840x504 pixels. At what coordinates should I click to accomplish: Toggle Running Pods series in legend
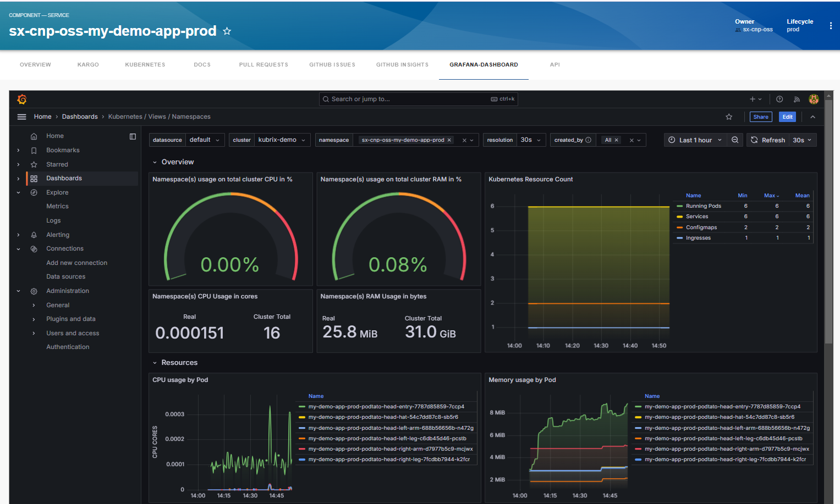(703, 206)
